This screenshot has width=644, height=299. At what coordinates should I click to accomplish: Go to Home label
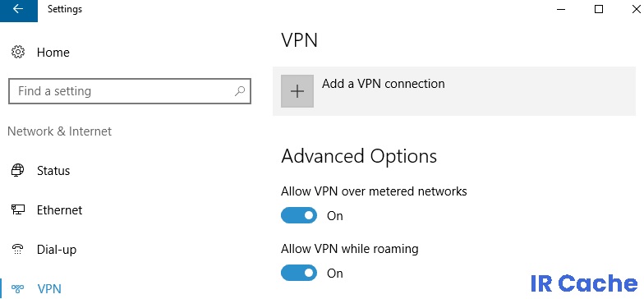[53, 53]
